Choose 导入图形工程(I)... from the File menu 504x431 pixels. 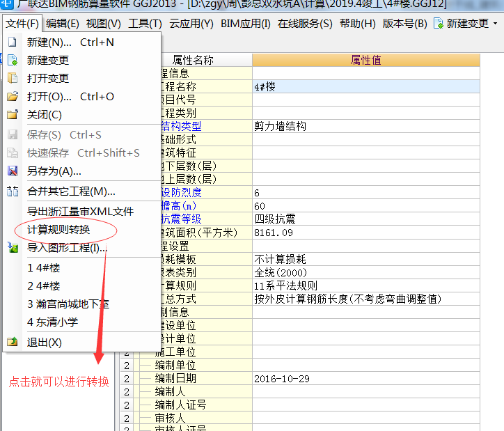(82, 247)
